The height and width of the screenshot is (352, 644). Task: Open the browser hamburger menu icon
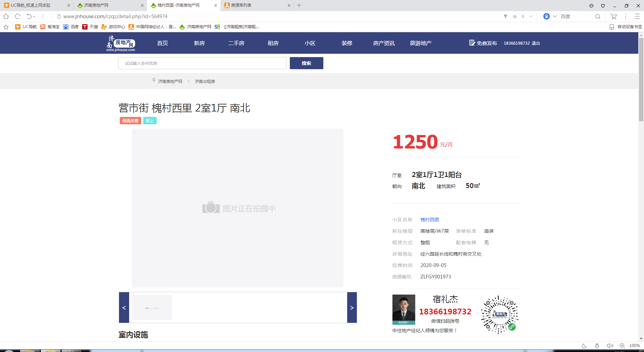(x=637, y=16)
